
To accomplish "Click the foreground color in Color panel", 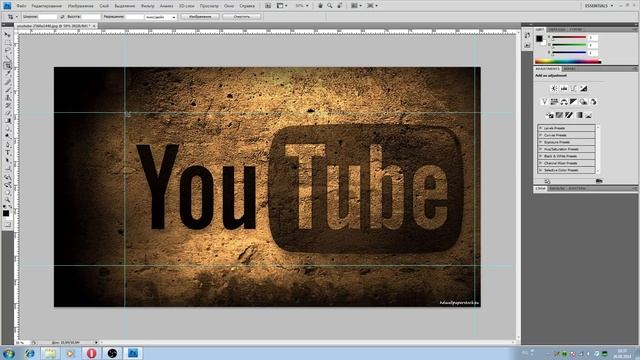I will tap(539, 39).
